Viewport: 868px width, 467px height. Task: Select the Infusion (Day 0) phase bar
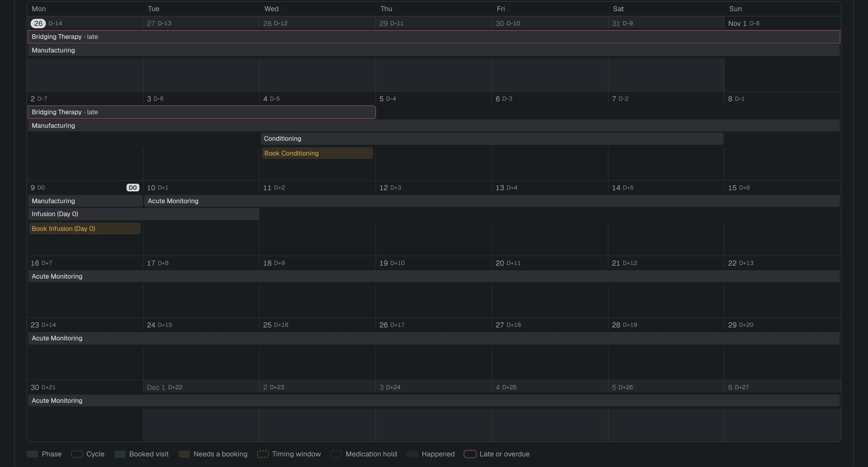[x=144, y=214]
